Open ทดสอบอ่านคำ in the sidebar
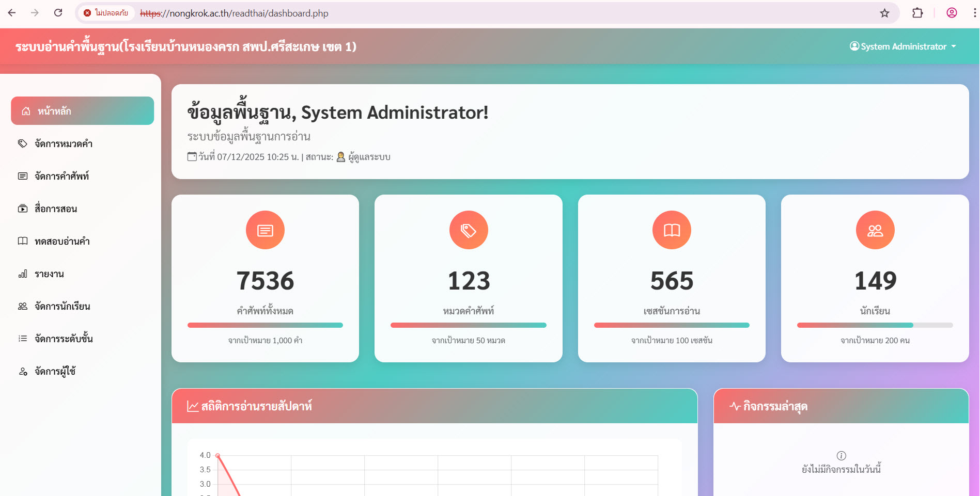 click(x=83, y=241)
